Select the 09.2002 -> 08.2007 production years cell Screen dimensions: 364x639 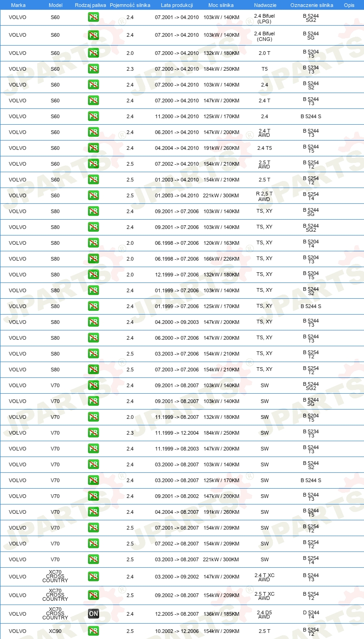click(x=177, y=595)
